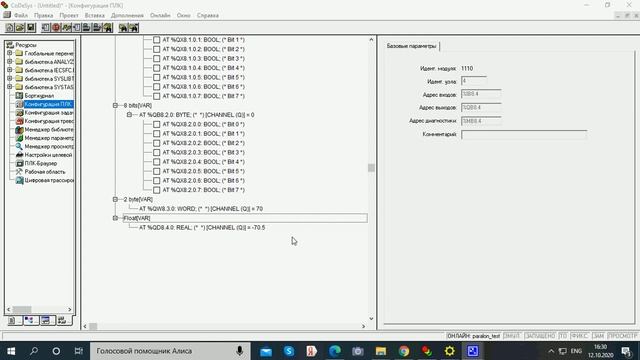Viewport: 640px width, 360px height.
Task: Click the Open project toolbar icon
Action: (20, 28)
